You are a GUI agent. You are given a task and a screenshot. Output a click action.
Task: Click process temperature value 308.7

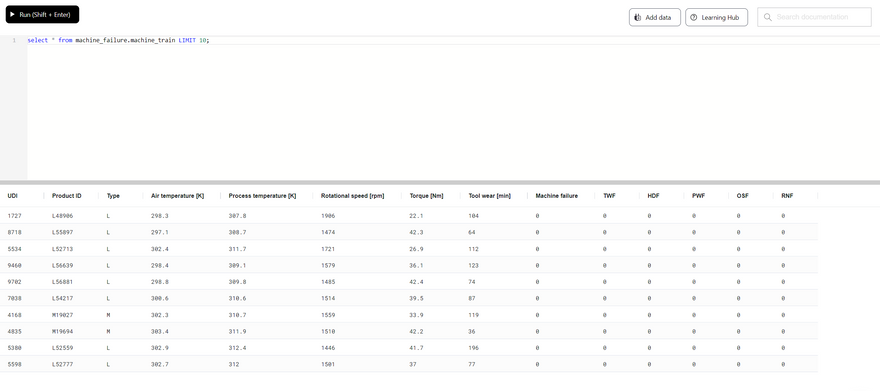[x=237, y=232]
